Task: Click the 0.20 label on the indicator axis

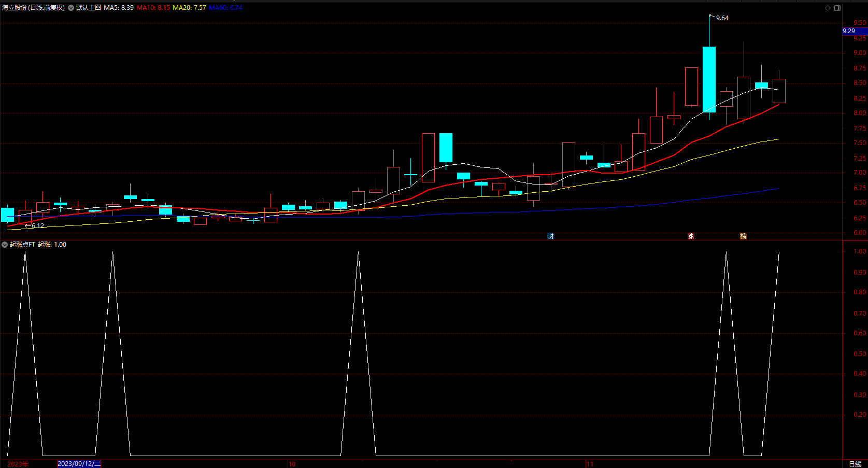Action: pos(860,415)
